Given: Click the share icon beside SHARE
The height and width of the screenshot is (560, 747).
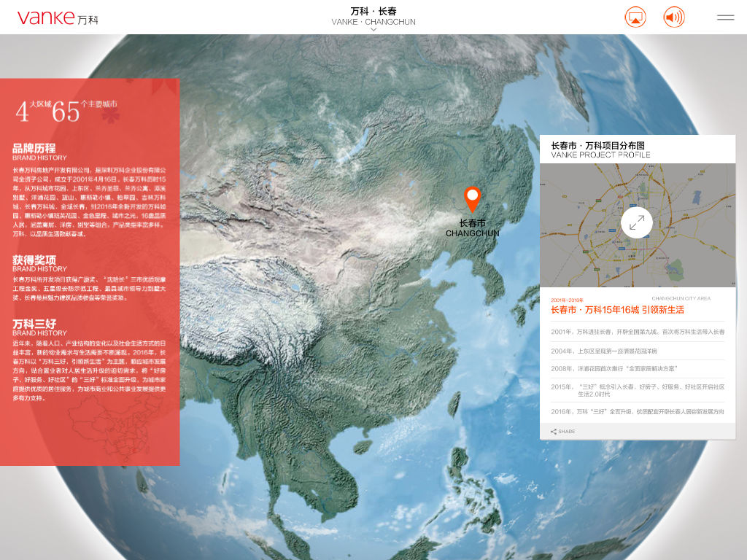Looking at the screenshot, I should [x=554, y=432].
